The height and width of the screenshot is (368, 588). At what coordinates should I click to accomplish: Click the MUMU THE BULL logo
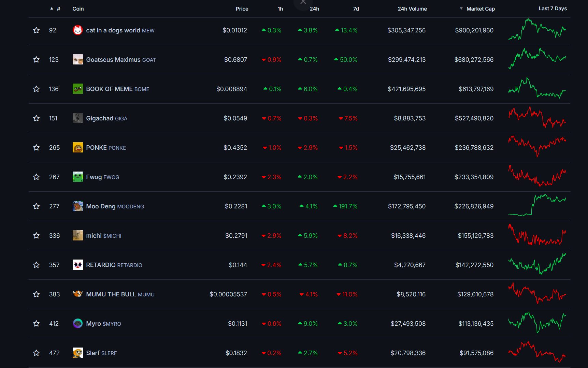click(x=78, y=294)
